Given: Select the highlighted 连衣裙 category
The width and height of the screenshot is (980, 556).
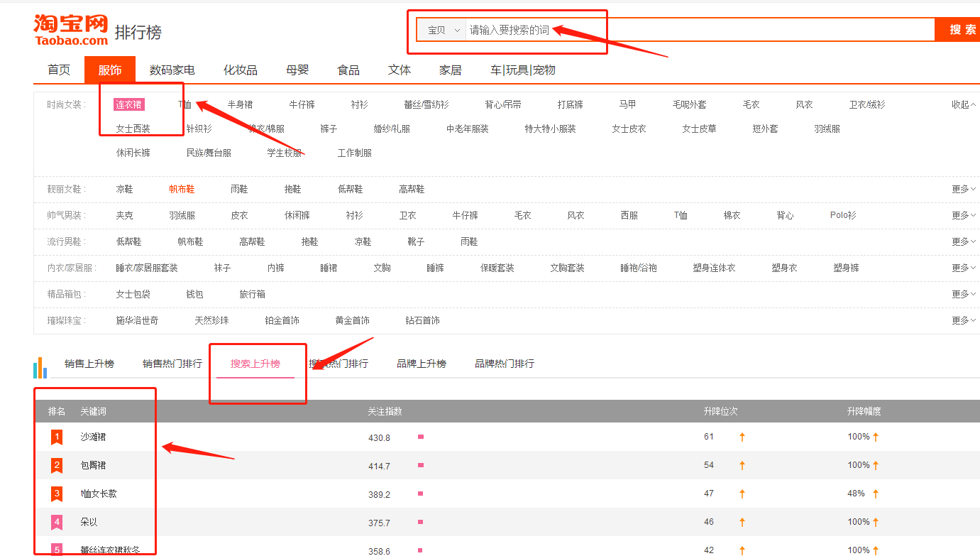Looking at the screenshot, I should click(129, 104).
